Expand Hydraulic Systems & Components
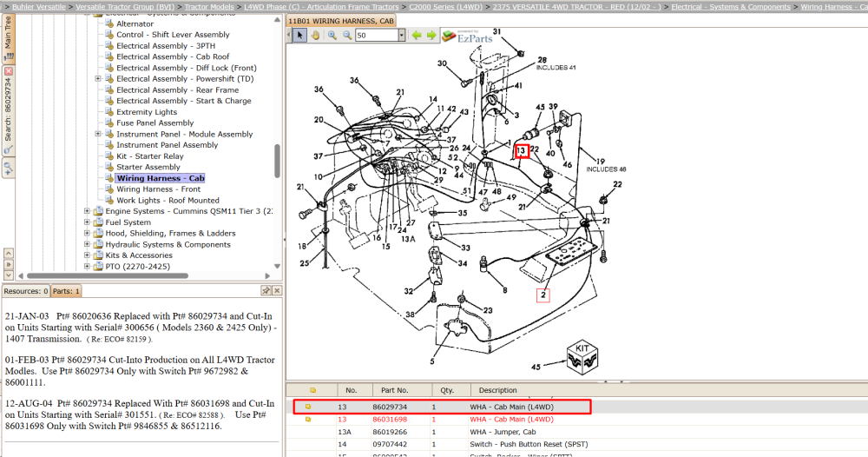The image size is (868, 457). pos(87,244)
